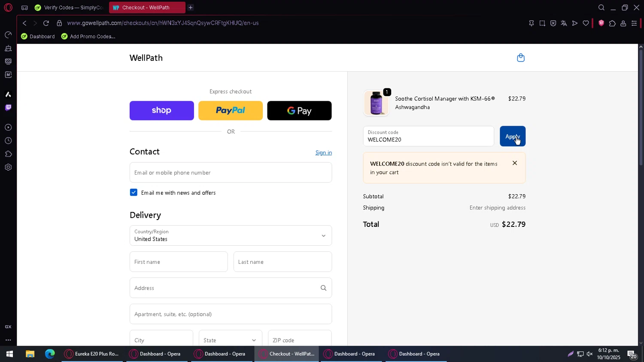644x362 pixels.
Task: Open the shopping cart bag icon
Action: (521, 58)
